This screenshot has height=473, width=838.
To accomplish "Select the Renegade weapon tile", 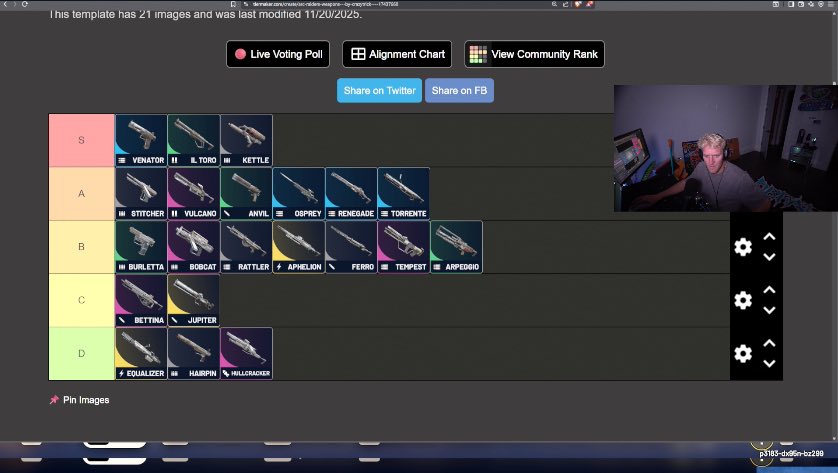I will click(351, 193).
